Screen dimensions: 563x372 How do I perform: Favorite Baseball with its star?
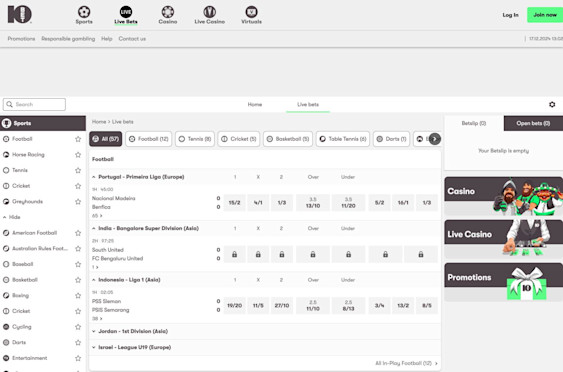(78, 264)
